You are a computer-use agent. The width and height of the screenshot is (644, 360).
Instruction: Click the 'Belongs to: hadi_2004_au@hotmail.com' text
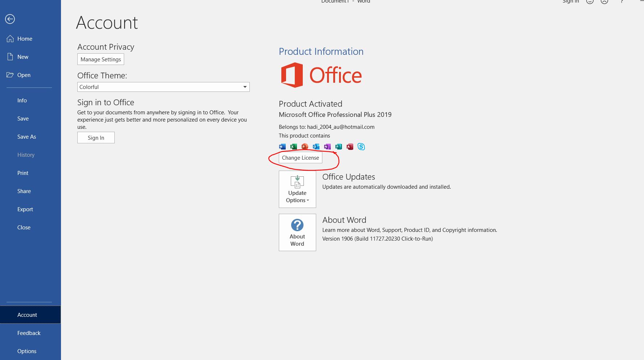(x=327, y=127)
